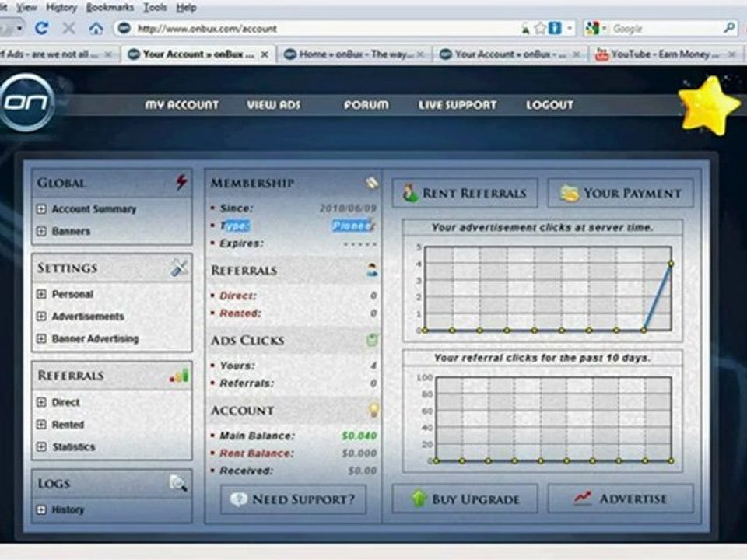Click the onBux logo
The height and width of the screenshot is (560, 747).
click(26, 103)
